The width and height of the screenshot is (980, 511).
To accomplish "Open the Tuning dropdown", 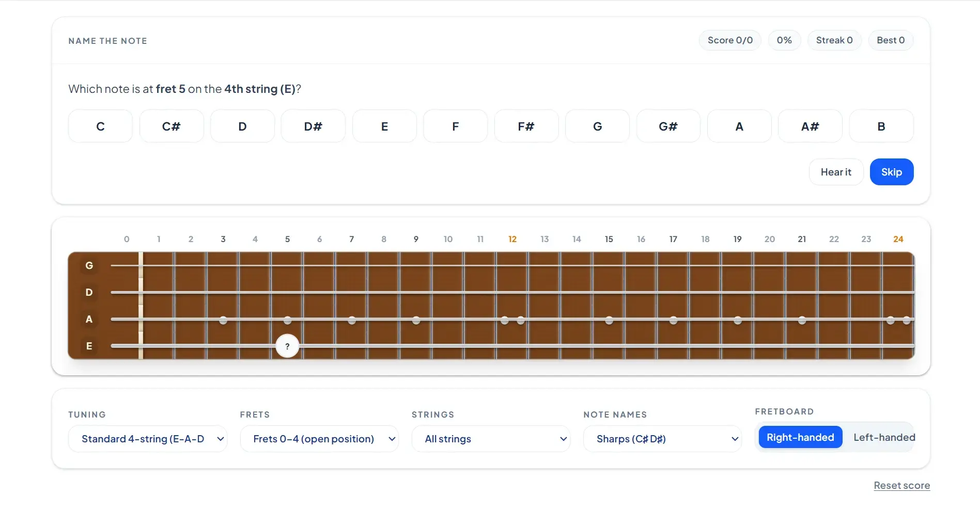I will 148,439.
